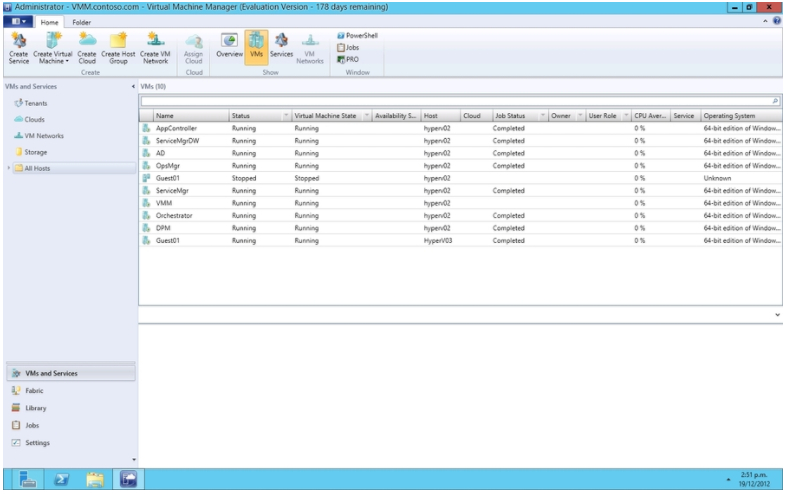
Task: Show the Services view
Action: pos(281,45)
